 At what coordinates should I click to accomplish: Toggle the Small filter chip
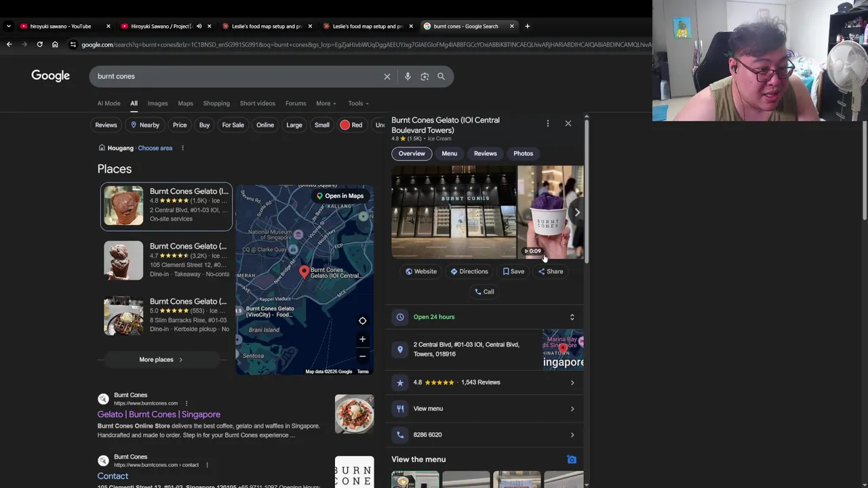coord(322,125)
